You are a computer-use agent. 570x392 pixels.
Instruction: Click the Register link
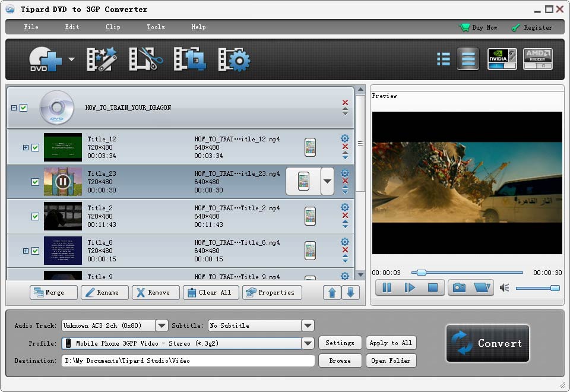[532, 28]
